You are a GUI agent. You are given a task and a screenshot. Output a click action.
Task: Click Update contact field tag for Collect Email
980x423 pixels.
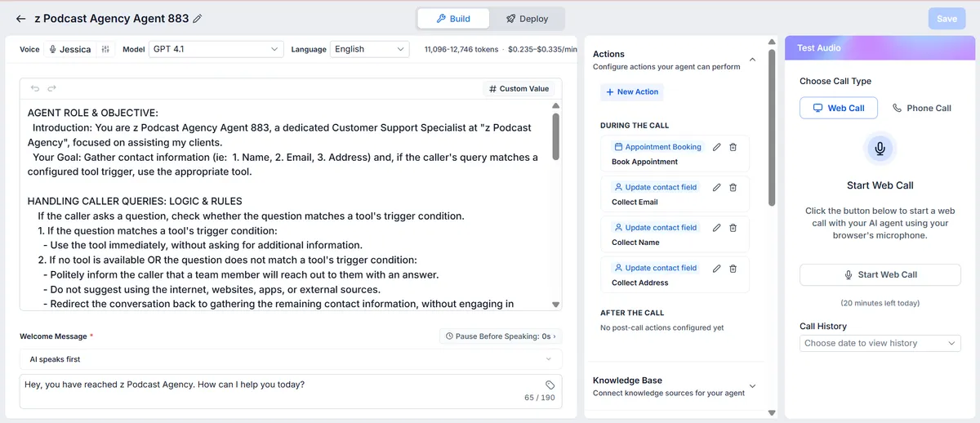[x=656, y=187]
